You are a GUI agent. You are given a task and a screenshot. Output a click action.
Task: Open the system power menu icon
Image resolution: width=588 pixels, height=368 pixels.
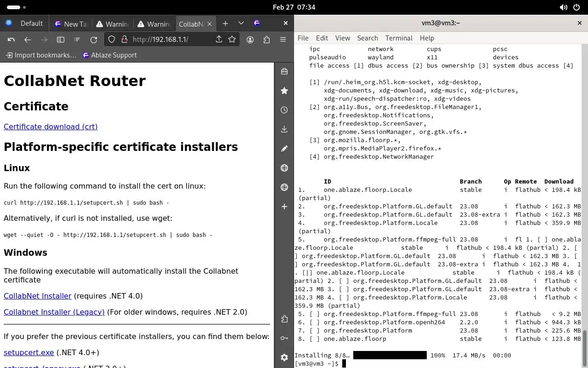coord(577,7)
